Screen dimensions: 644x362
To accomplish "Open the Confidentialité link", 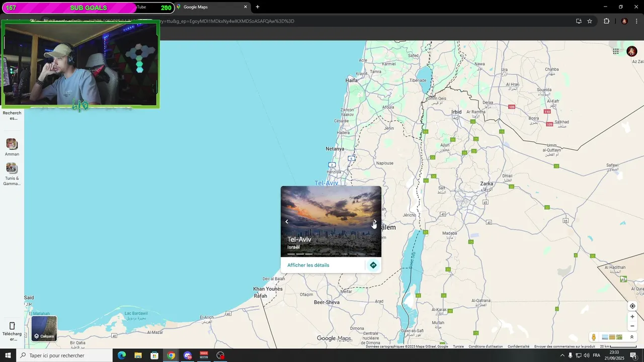I will 518,346.
